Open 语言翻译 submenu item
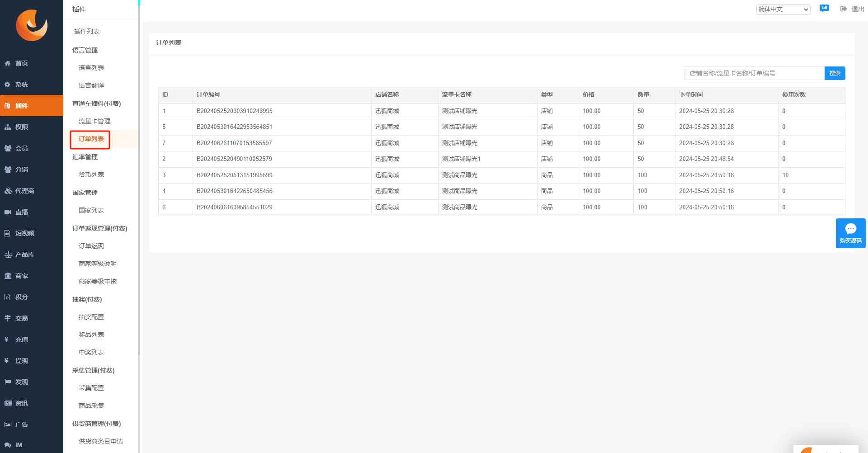The height and width of the screenshot is (453, 868). [x=91, y=85]
